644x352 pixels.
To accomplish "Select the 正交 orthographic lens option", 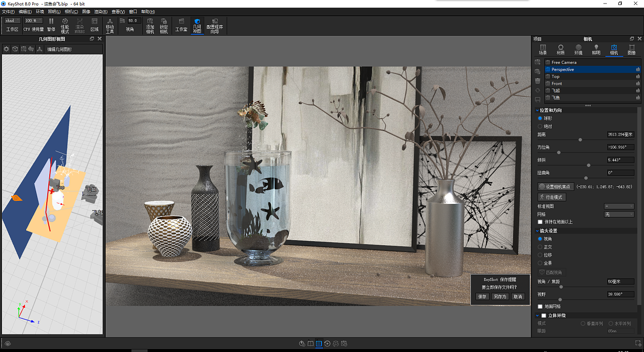I will 540,247.
